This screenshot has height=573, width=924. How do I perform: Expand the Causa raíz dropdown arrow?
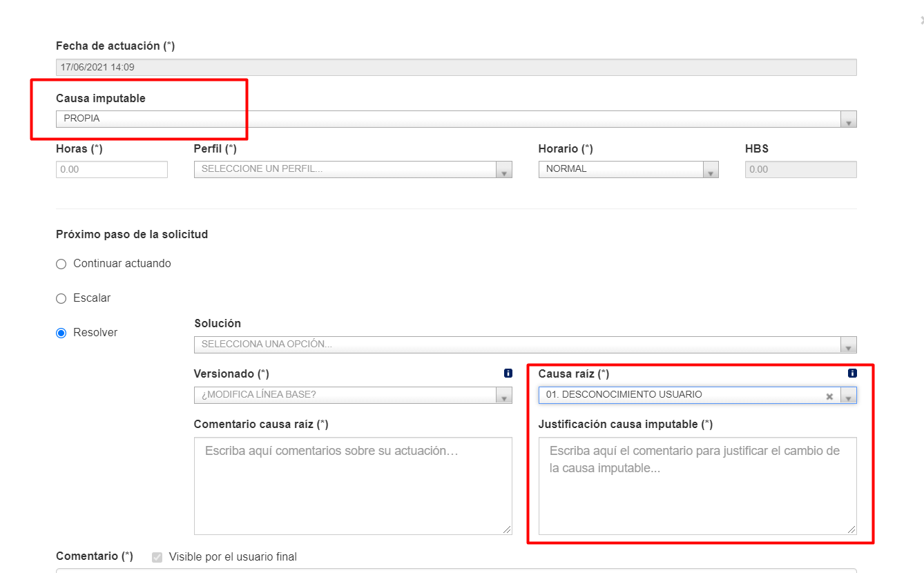tap(849, 396)
